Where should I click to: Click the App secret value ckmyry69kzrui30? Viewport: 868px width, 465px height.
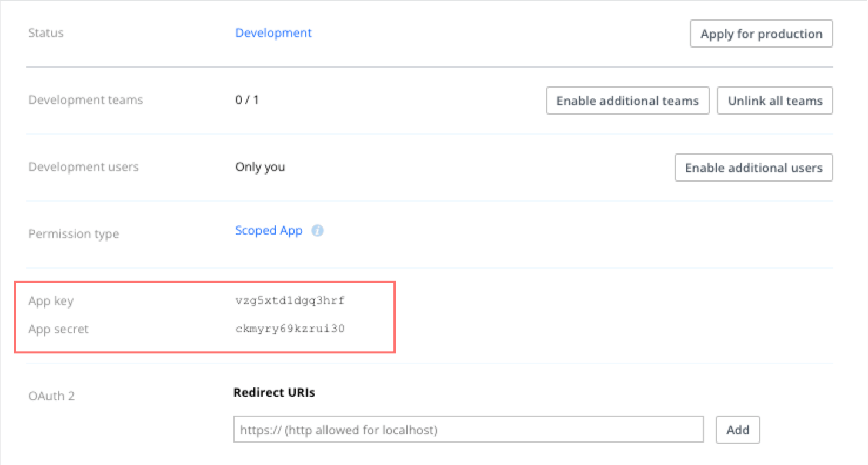point(290,329)
